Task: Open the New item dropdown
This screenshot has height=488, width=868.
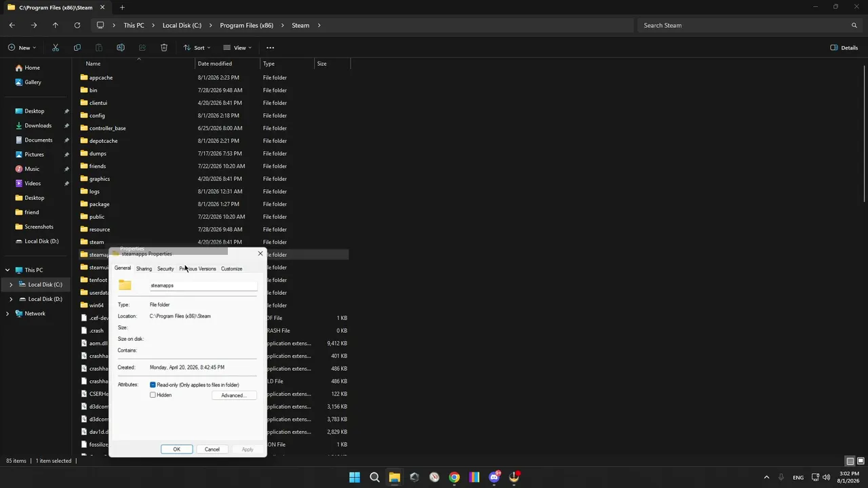Action: pos(22,47)
